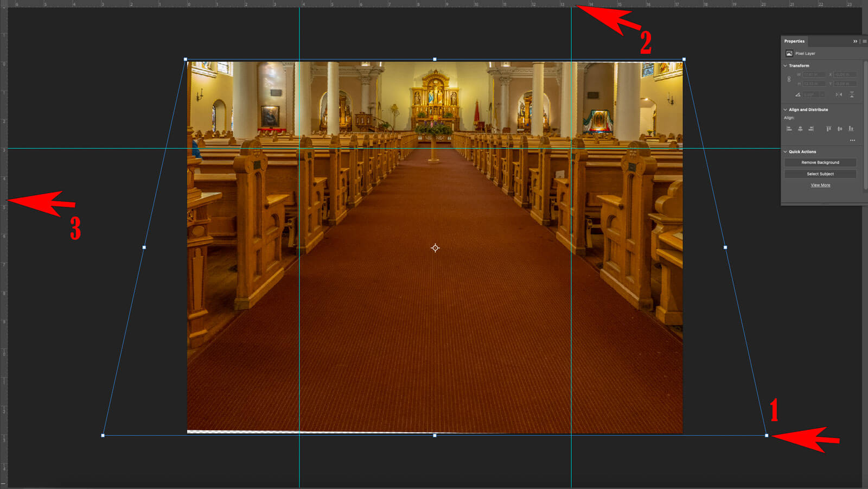Select the Properties tab

coord(794,41)
